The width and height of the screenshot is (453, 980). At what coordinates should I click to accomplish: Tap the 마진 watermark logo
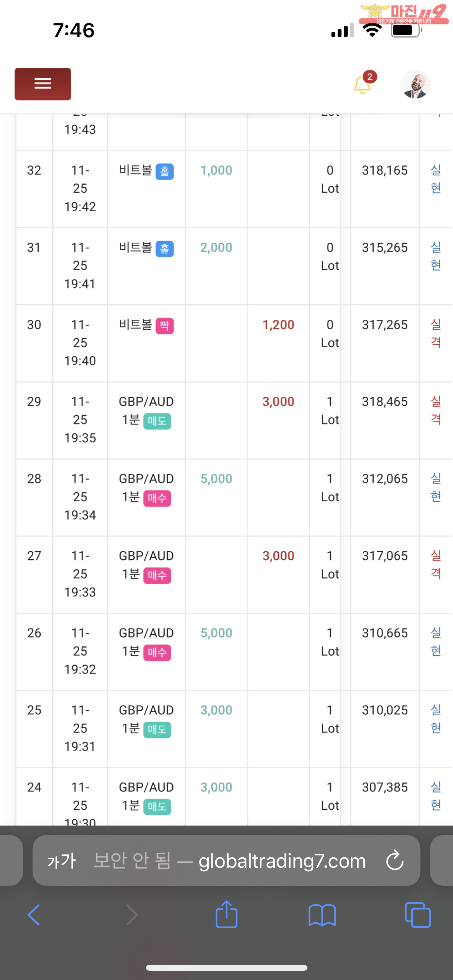click(x=403, y=14)
